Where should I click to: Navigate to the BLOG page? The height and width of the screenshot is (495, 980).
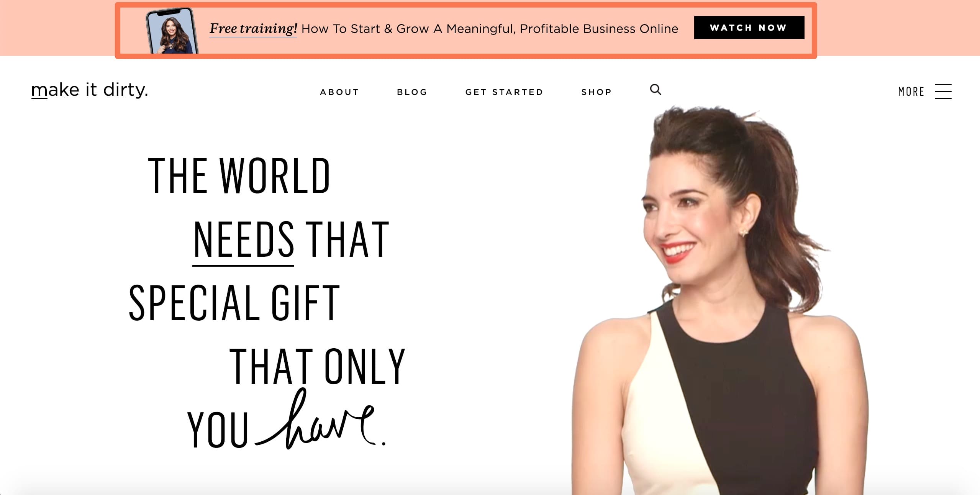click(412, 92)
